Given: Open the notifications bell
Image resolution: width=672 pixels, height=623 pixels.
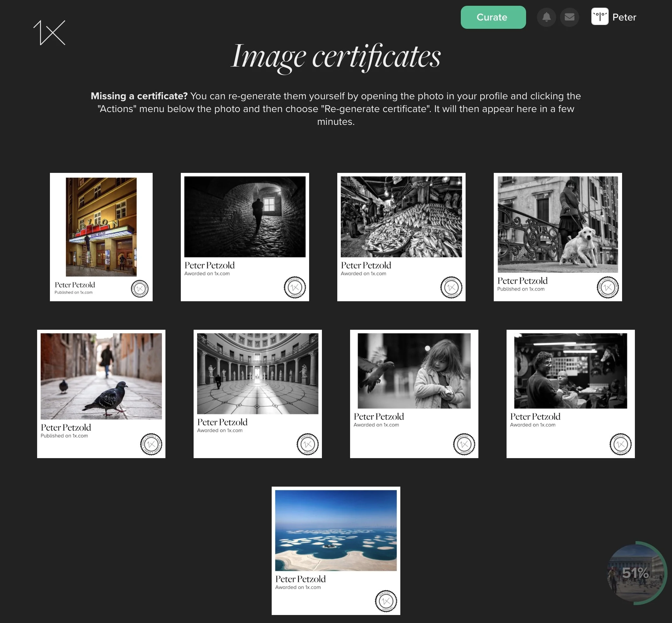Looking at the screenshot, I should [546, 17].
